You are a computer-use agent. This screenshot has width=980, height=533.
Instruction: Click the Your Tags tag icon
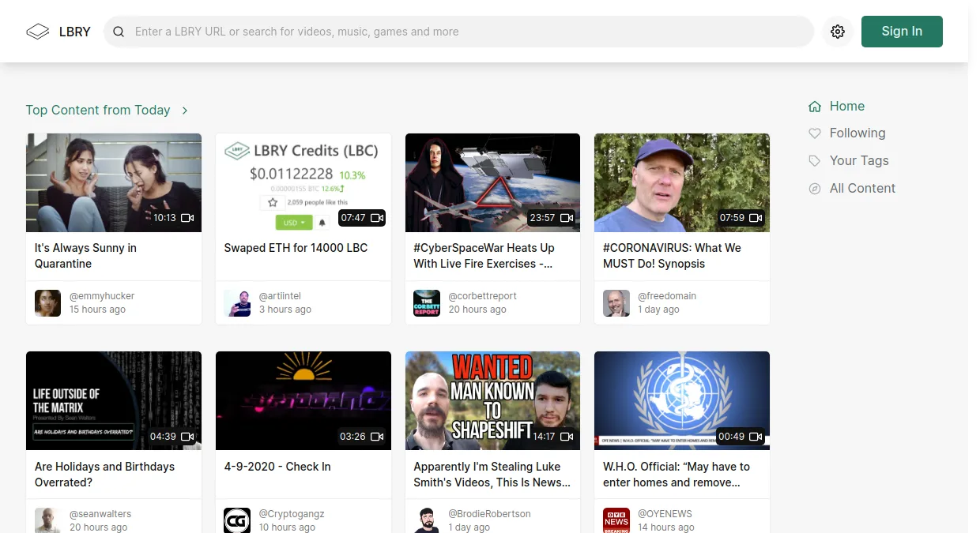(815, 161)
